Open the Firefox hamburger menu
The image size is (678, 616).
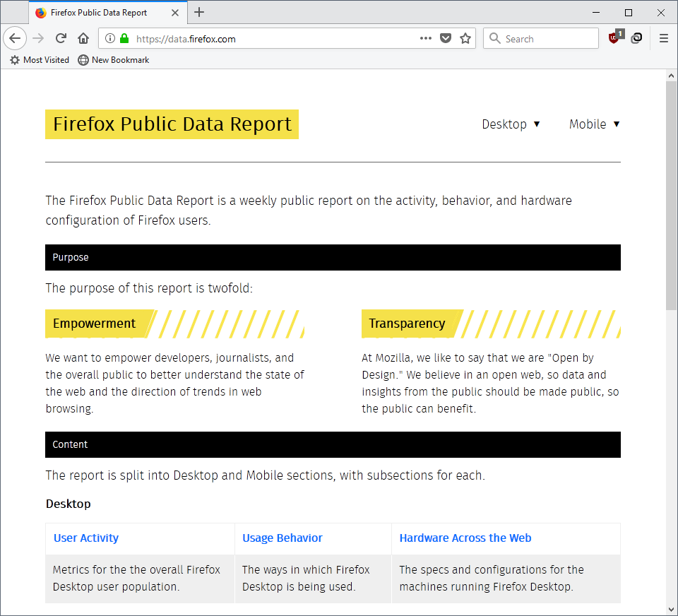(x=664, y=38)
